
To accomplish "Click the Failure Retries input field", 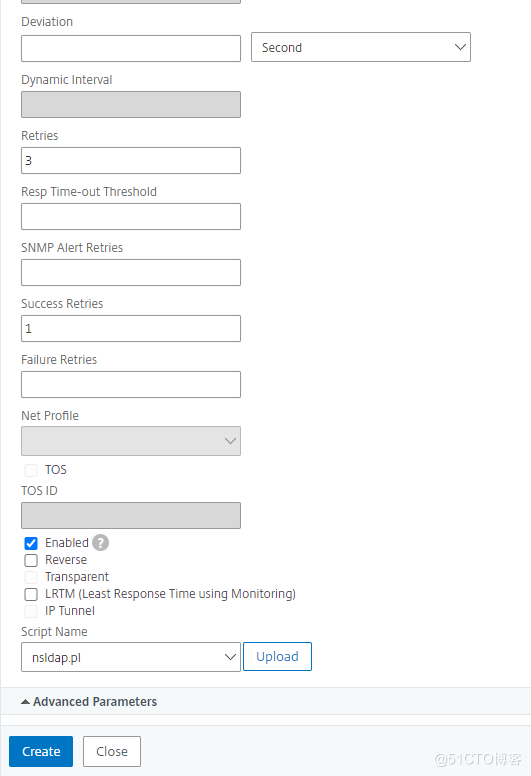I will click(131, 385).
